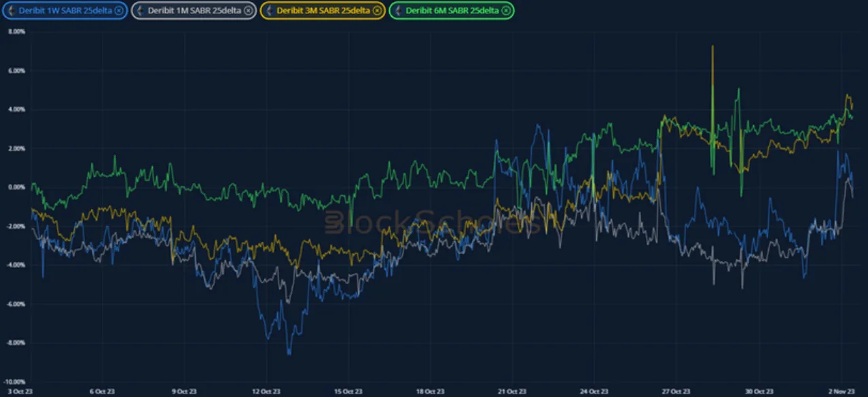Click the yellow 3M line's tallest spike peak
This screenshot has height=397, width=868.
tap(712, 47)
